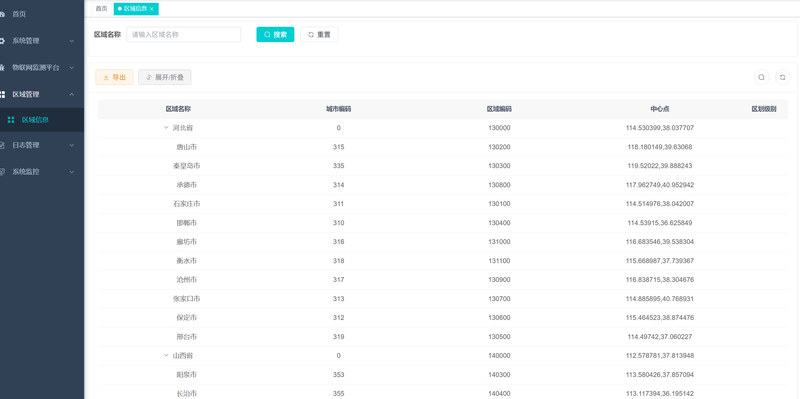This screenshot has width=800, height=399.
Task: Click the 城市编码 column header
Action: coord(339,109)
